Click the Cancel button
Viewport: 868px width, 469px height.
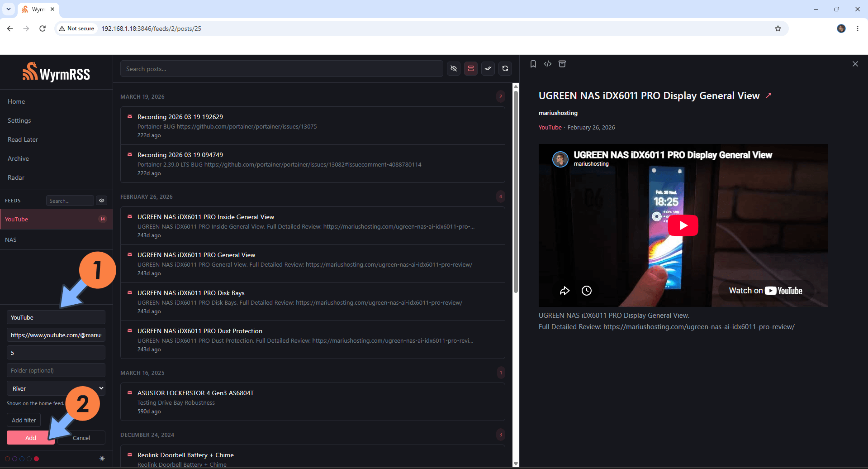click(81, 438)
